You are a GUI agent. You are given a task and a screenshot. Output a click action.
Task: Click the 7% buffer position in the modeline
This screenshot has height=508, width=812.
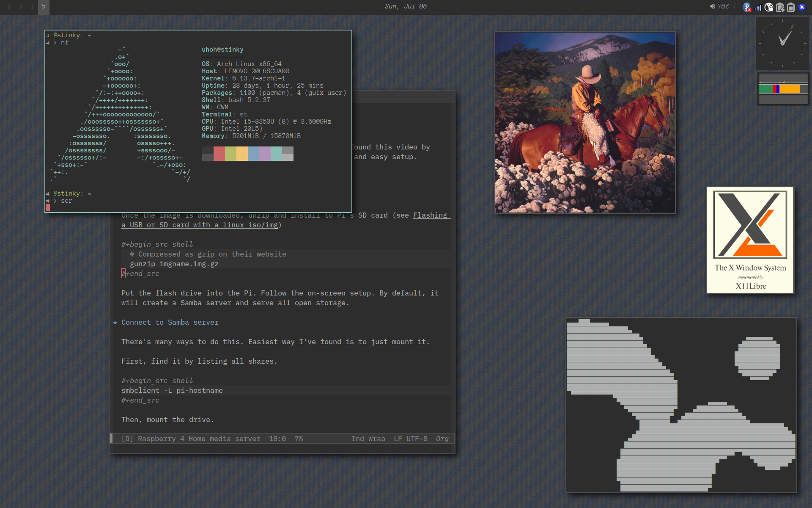[x=299, y=439]
